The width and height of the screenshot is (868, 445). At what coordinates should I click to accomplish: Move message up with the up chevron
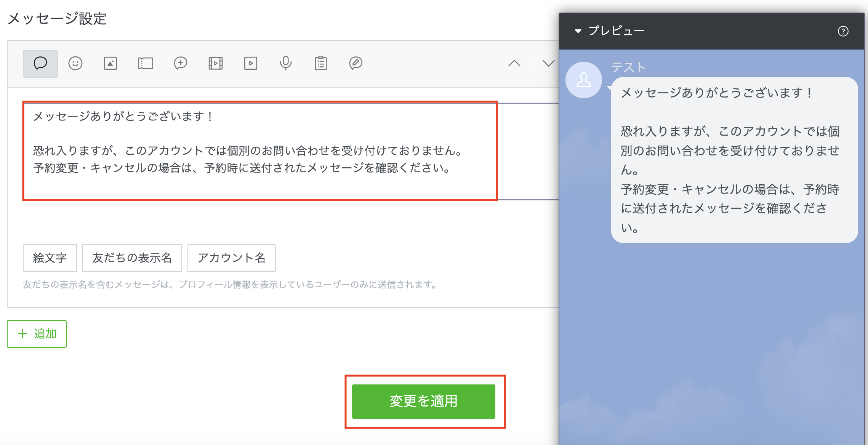514,63
